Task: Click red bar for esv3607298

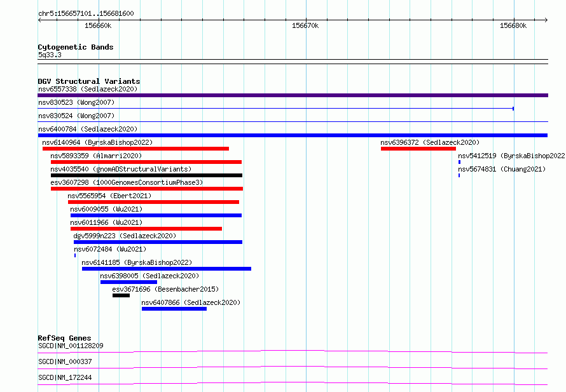Action: pos(147,189)
